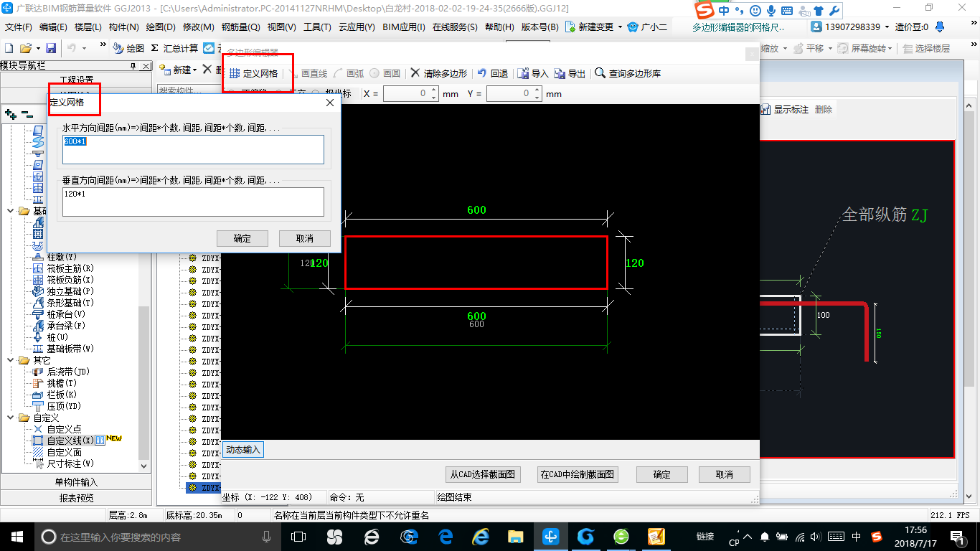Image resolution: width=980 pixels, height=551 pixels.
Task: Select 桩承台(V) in navigation tree
Action: tap(66, 314)
